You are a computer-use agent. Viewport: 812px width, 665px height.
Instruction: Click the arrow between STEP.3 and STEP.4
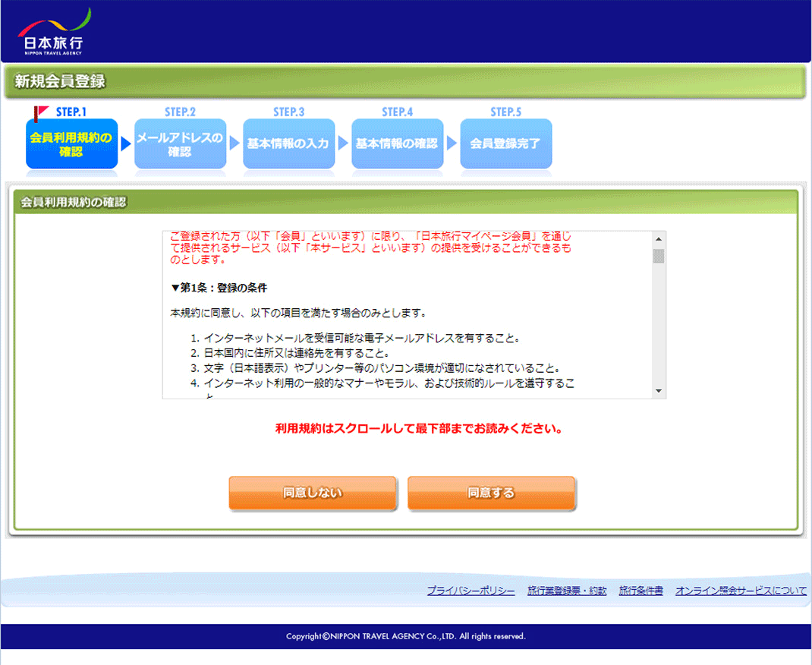(343, 143)
